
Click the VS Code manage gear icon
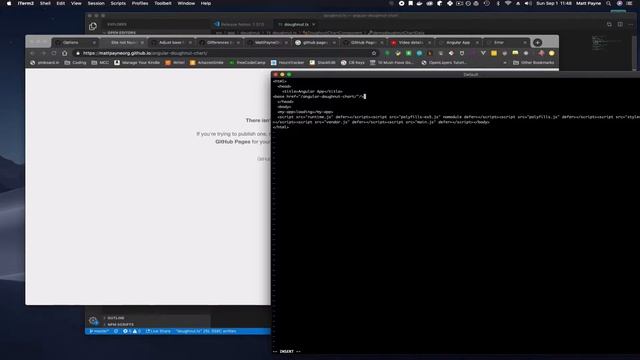point(93,320)
